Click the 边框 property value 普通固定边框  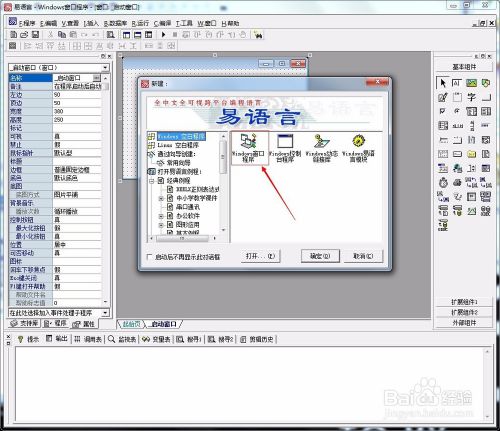tap(77, 170)
